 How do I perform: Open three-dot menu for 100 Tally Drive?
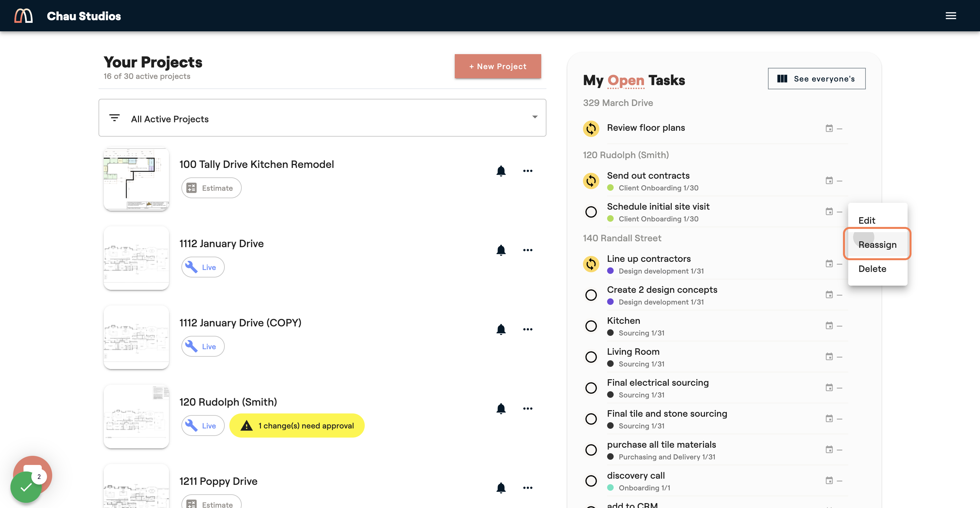528,171
